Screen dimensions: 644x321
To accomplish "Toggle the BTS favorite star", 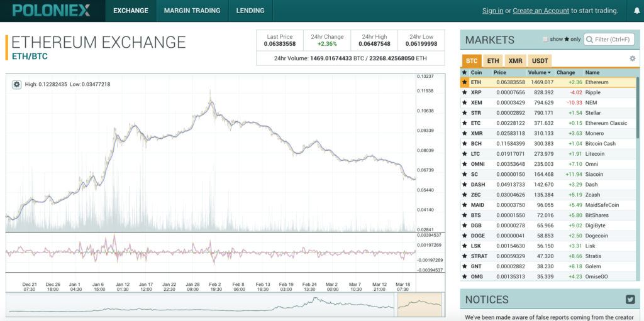I will [465, 215].
